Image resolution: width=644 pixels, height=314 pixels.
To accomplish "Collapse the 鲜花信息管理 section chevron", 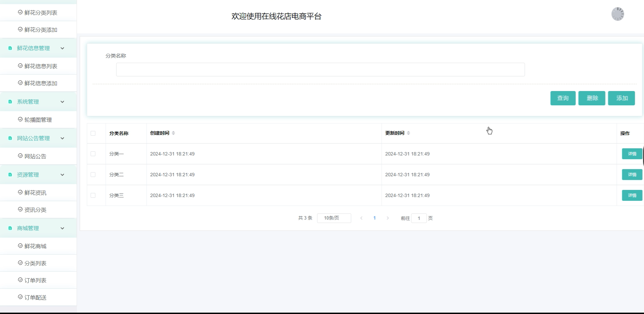I will click(62, 48).
